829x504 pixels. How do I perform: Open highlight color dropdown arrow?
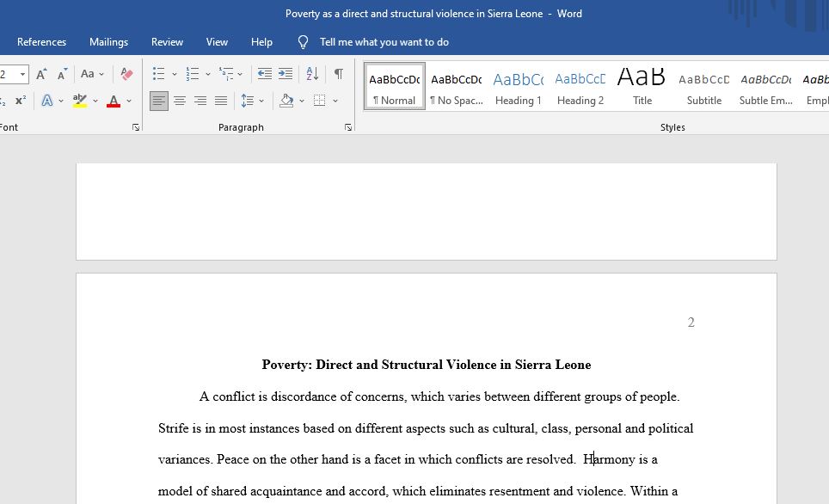click(95, 101)
